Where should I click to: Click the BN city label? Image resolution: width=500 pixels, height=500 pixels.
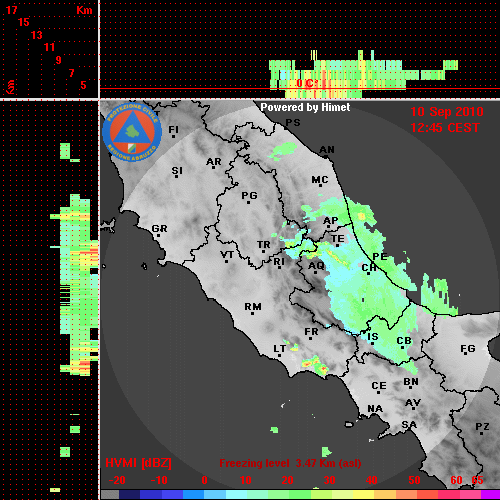411,382
